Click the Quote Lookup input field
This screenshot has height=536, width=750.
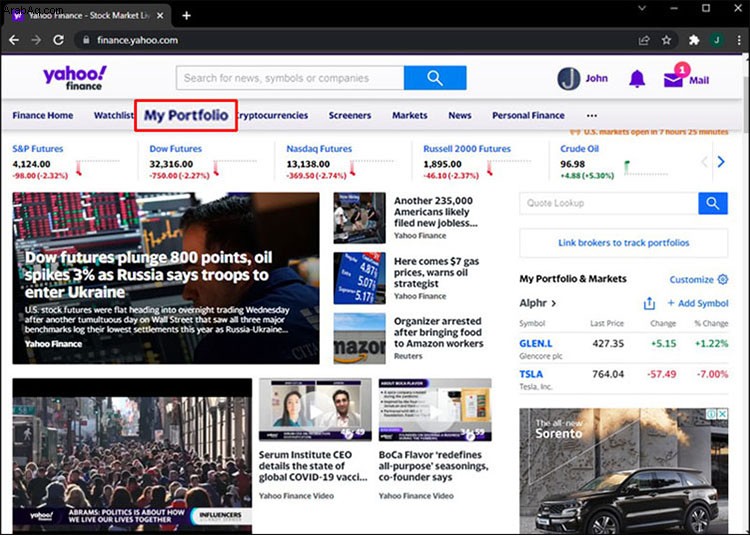click(608, 203)
